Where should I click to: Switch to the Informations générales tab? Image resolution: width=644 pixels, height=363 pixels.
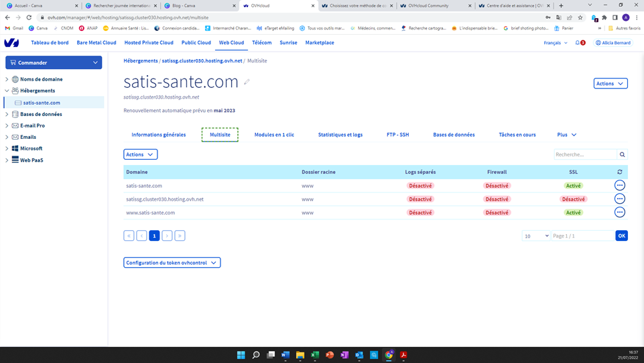click(158, 135)
